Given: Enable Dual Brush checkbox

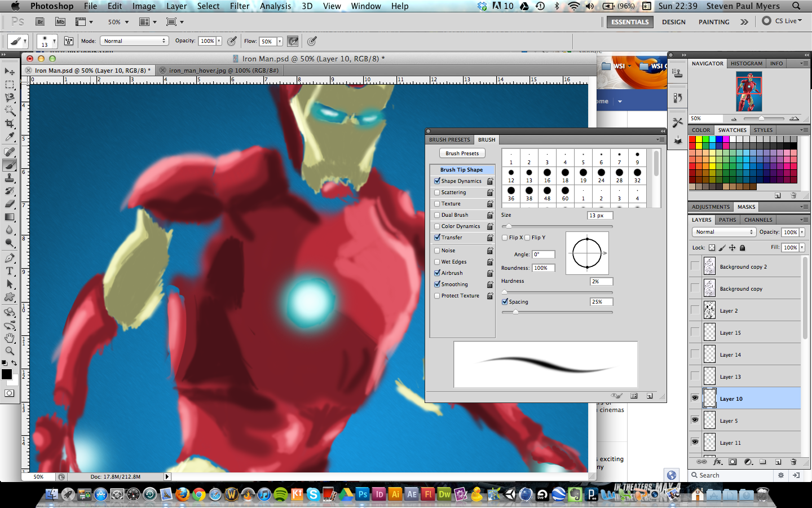Looking at the screenshot, I should click(x=437, y=215).
